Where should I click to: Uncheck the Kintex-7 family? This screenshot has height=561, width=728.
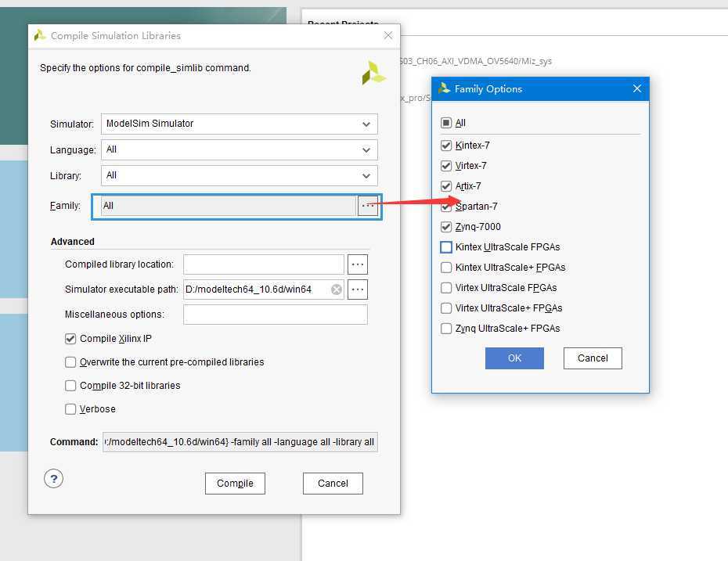click(445, 146)
